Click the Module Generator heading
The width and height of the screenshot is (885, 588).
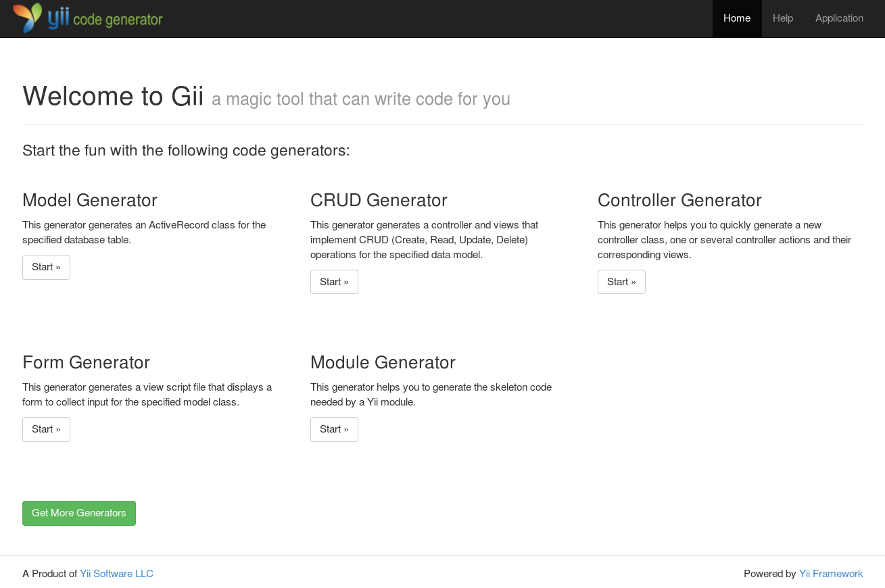[383, 362]
